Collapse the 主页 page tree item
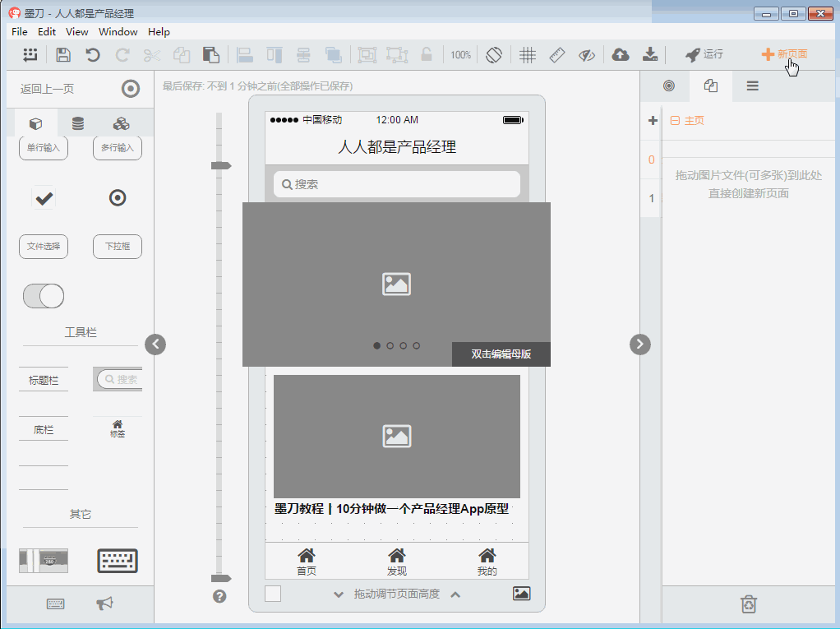 click(675, 121)
